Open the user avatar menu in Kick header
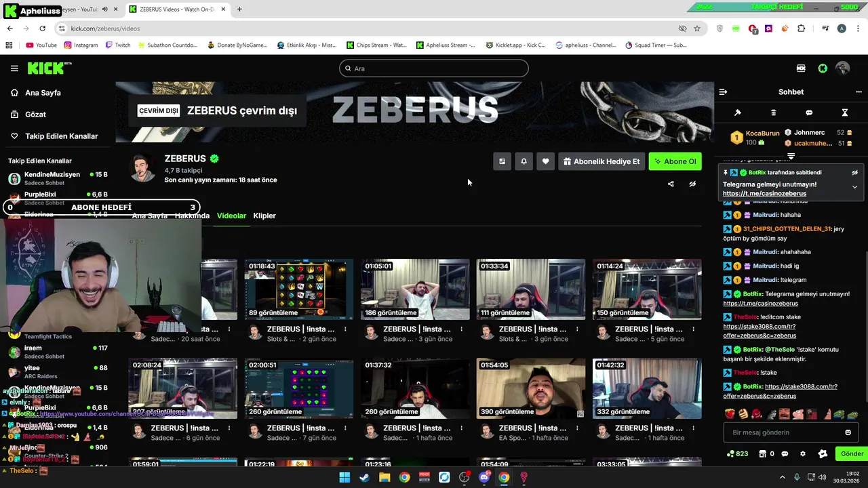 pyautogui.click(x=843, y=68)
